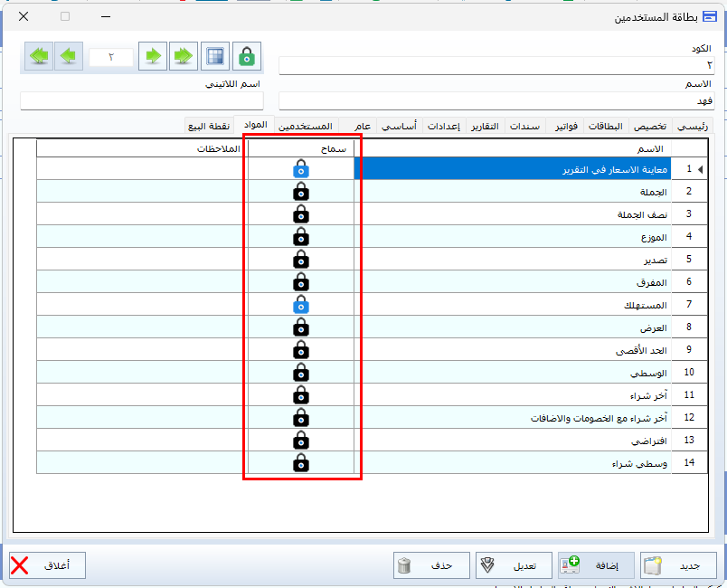Viewport: 727px width, 588px height.
Task: Click the الاسم name input field containing فهد
Action: 496,100
